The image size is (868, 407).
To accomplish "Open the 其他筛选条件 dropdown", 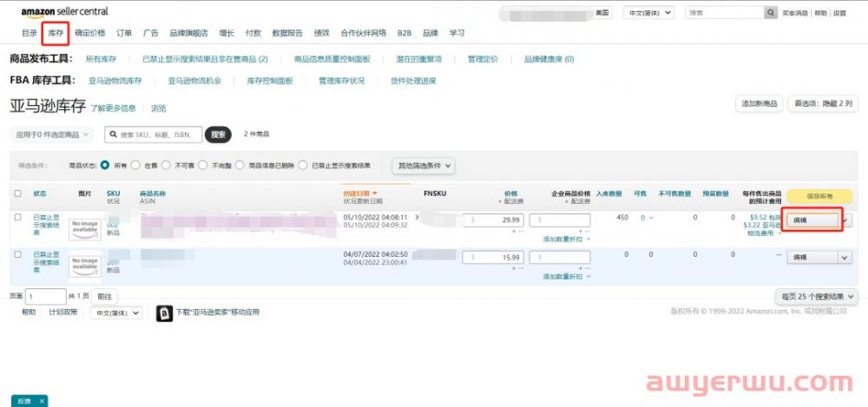I will pyautogui.click(x=425, y=165).
